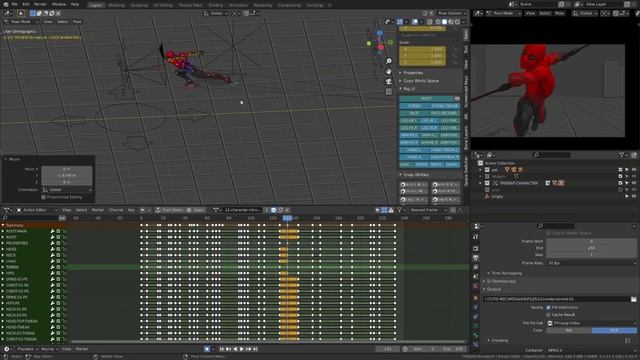Viewport: 640px width, 360px height.
Task: Click play reverse button
Action: tap(235, 349)
